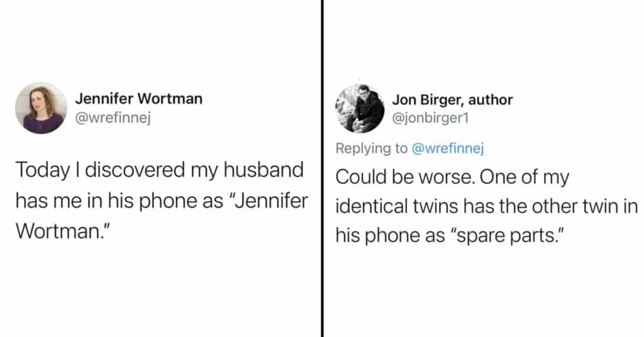Click the gray "Replying to" label
Viewport: 644px width, 337px height.
371,148
